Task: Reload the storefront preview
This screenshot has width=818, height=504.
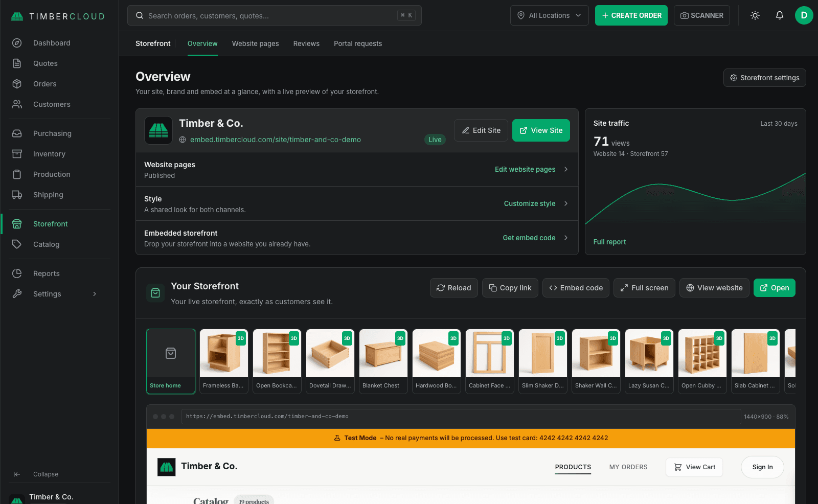Action: tap(454, 288)
